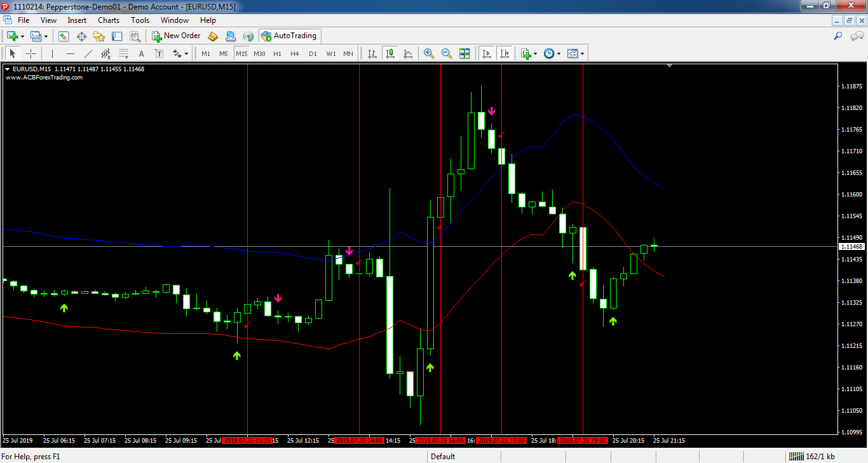Switch timeframe to H1

tap(277, 54)
